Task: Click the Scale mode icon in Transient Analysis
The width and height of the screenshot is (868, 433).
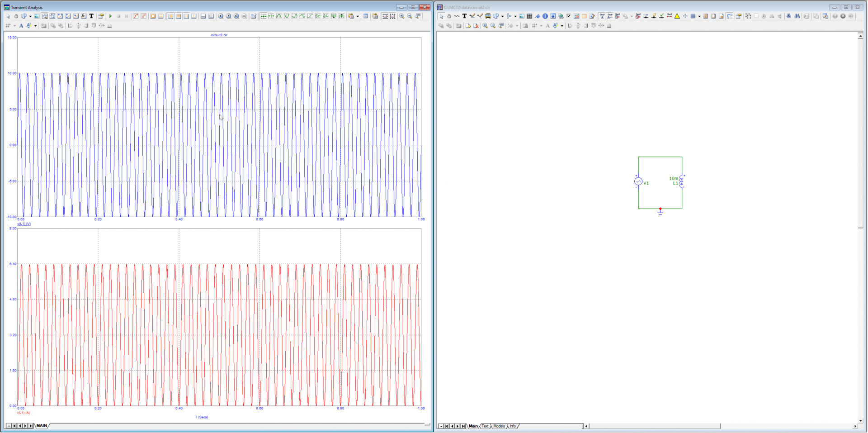Action: (x=45, y=16)
